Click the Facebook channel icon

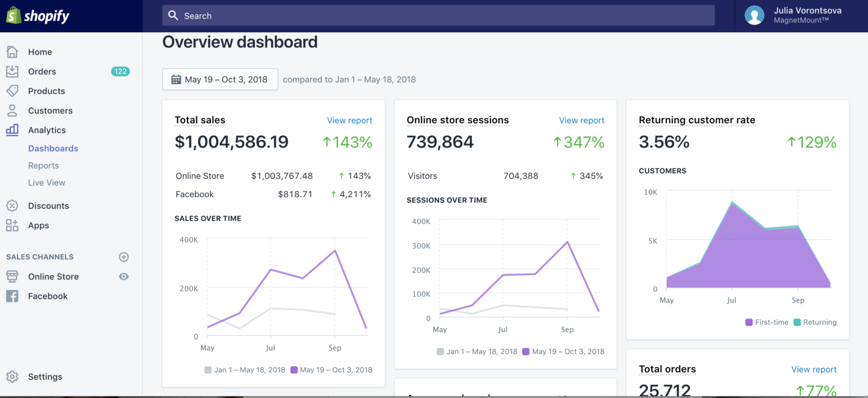click(x=12, y=296)
